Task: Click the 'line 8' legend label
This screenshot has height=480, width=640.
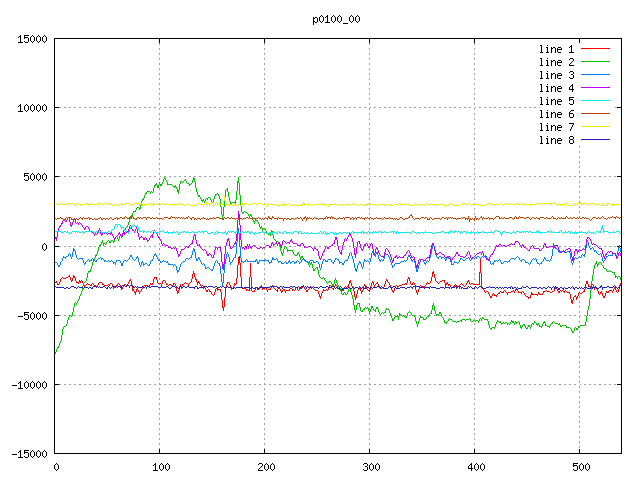Action: [556, 140]
